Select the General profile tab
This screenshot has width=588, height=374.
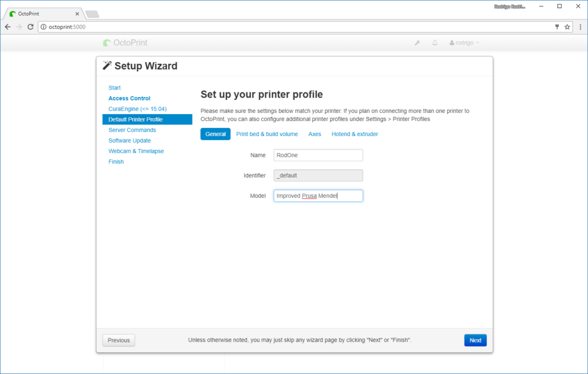click(x=216, y=134)
